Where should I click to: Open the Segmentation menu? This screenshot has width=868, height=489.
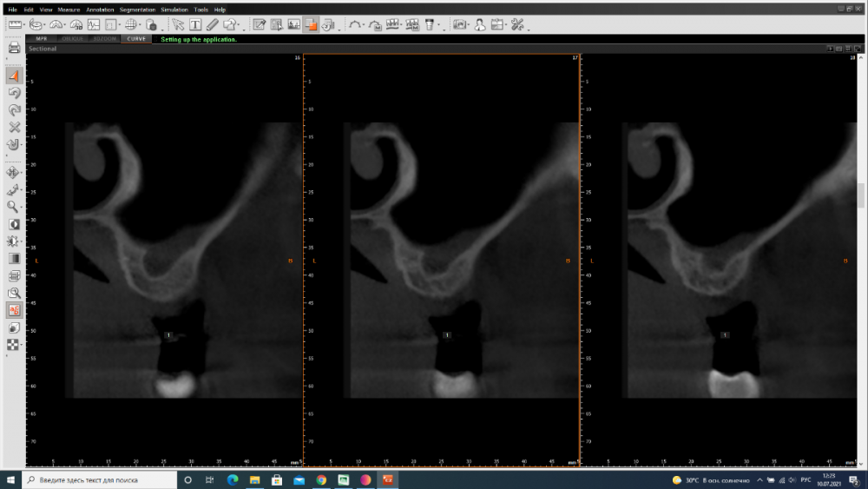(x=137, y=10)
